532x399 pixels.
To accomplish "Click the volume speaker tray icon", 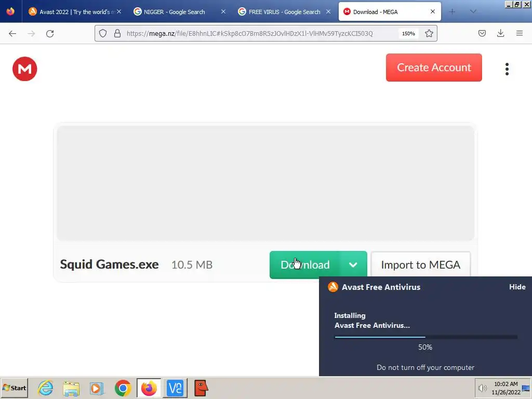I will point(482,388).
